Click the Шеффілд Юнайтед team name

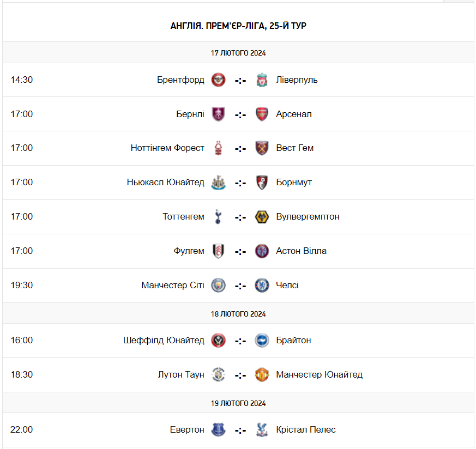[164, 340]
